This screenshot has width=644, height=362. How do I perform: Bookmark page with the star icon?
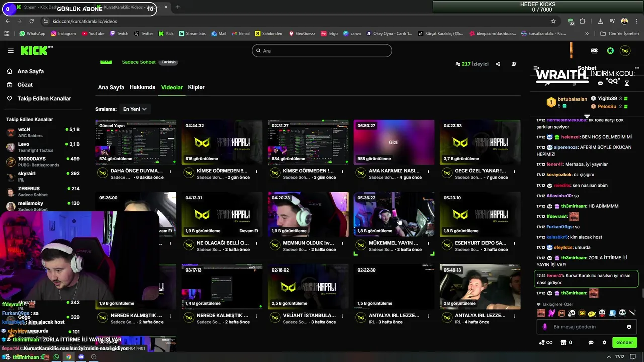(553, 21)
